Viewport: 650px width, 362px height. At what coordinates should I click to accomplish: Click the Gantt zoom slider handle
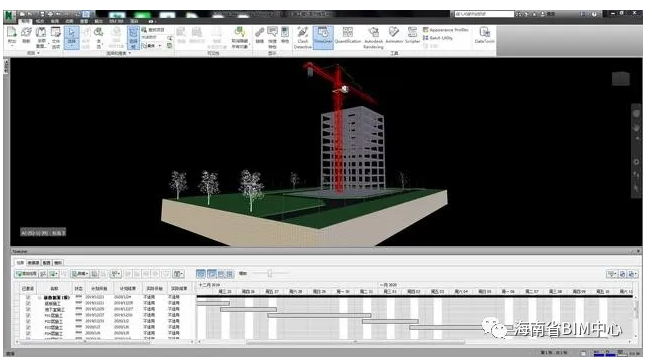(x=269, y=273)
